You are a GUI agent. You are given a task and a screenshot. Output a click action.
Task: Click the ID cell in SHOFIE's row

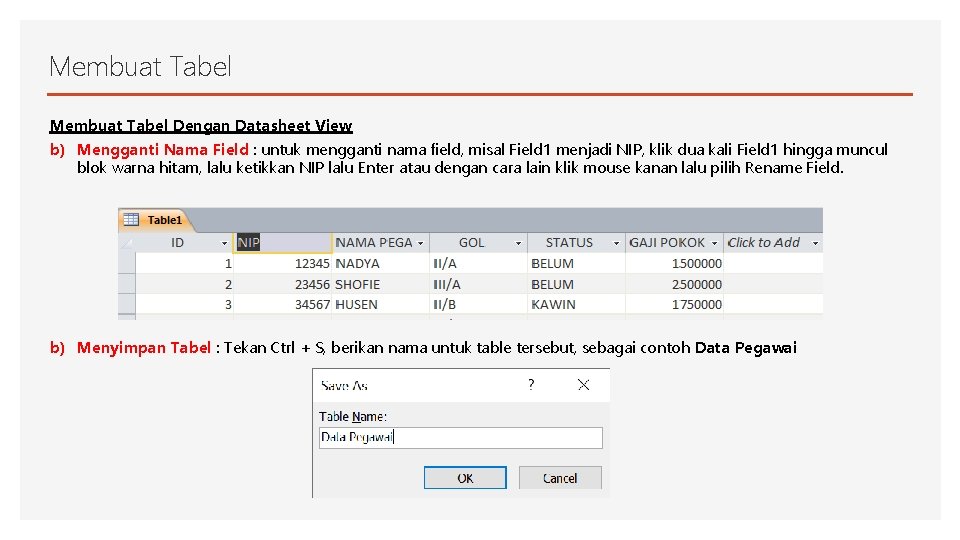click(x=184, y=284)
